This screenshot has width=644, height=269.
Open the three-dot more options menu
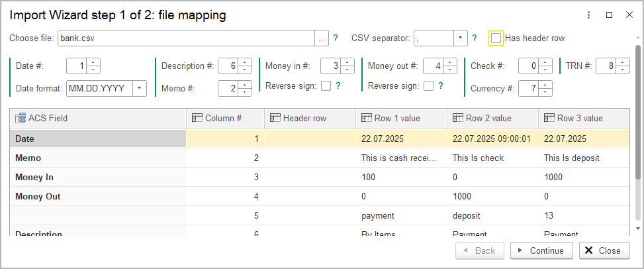[x=588, y=15]
